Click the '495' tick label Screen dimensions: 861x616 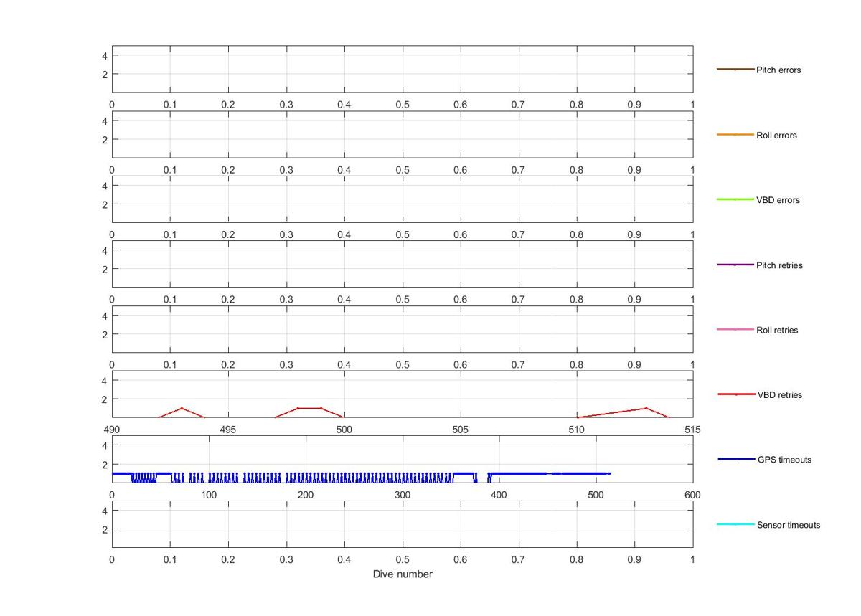(227, 430)
